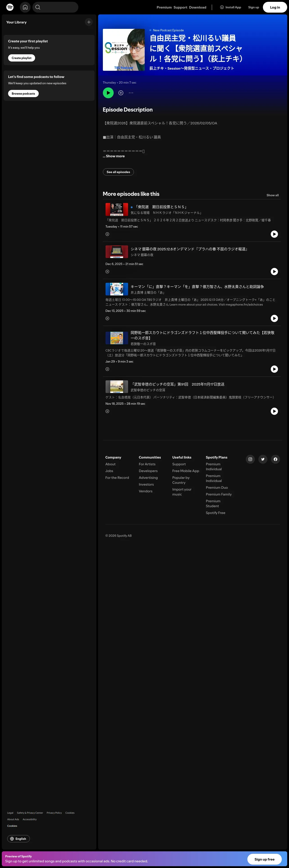The height and width of the screenshot is (868, 289).
Task: Click Advertising footer link
Action: click(x=148, y=478)
